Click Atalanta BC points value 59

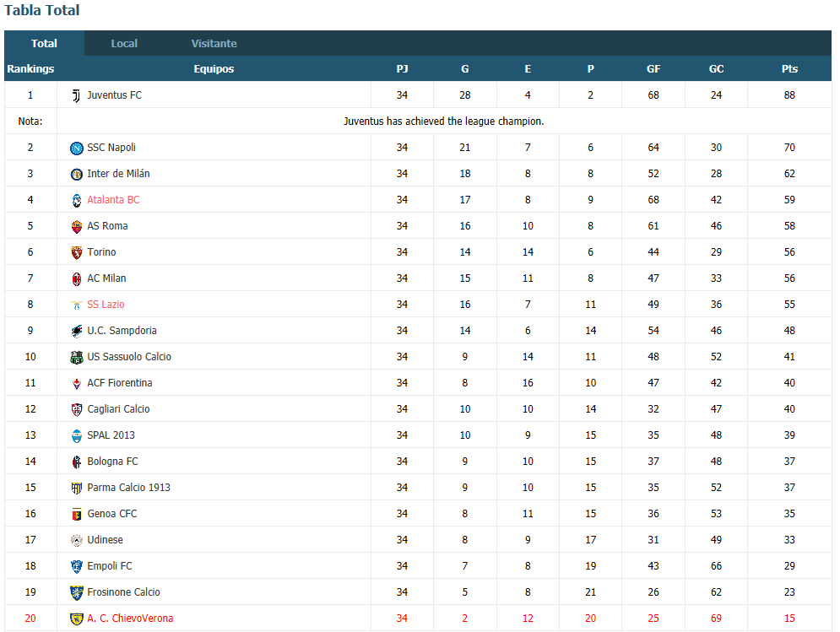pos(789,200)
